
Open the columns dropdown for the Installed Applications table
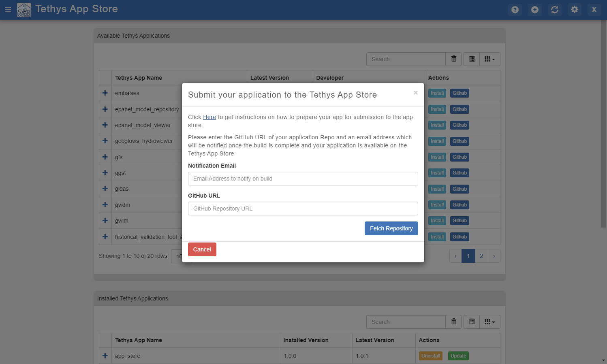coord(490,322)
